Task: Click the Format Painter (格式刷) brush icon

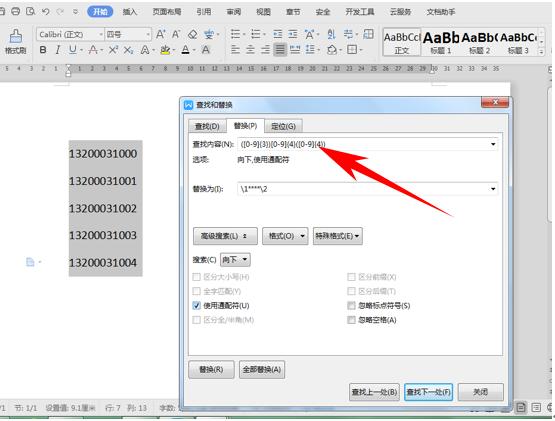Action: (x=15, y=36)
